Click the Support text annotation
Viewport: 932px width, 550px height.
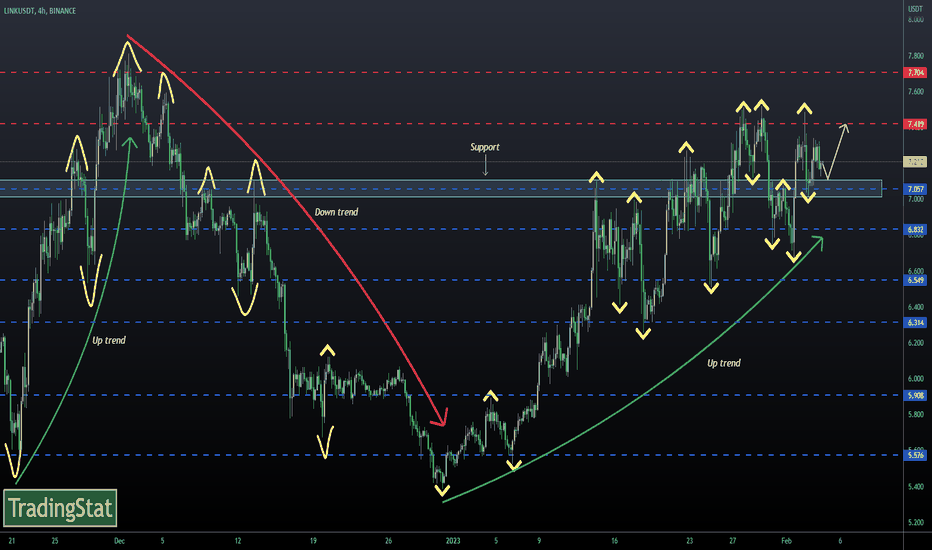pyautogui.click(x=485, y=147)
